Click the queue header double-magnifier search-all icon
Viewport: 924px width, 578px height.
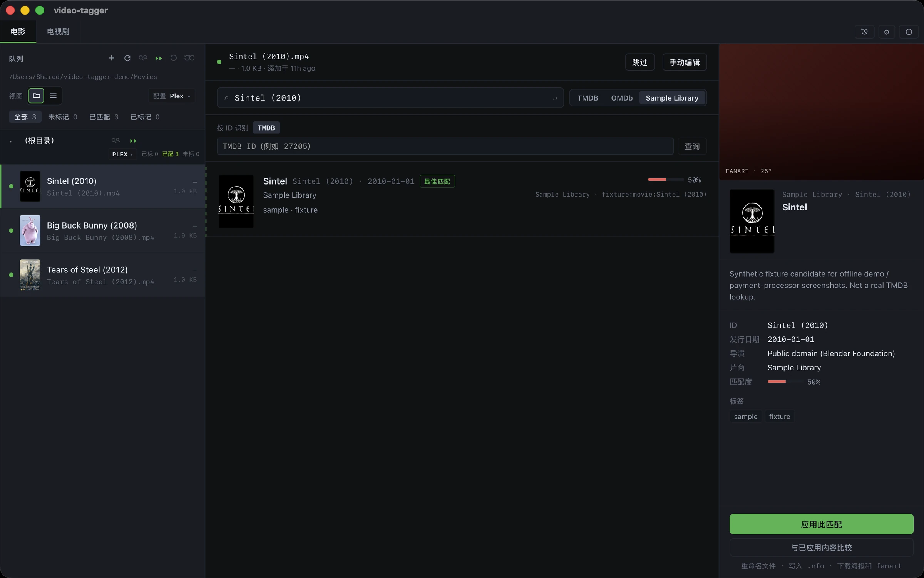(143, 58)
